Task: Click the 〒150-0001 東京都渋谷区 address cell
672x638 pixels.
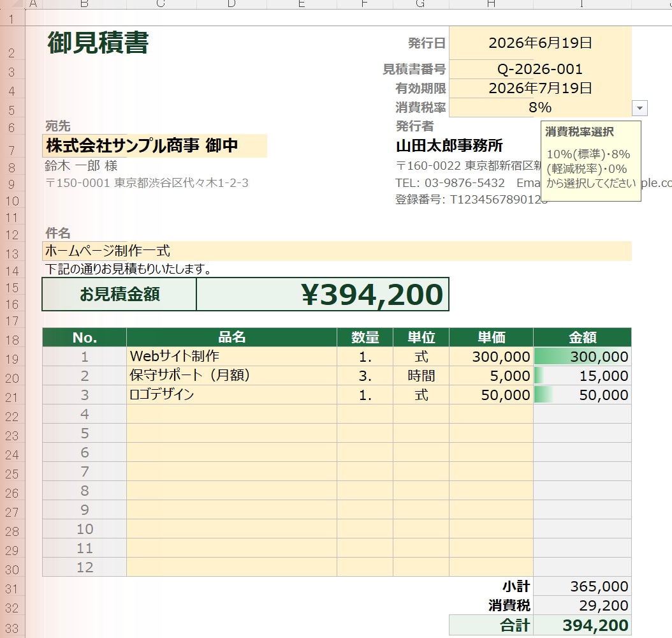Action: tap(147, 183)
